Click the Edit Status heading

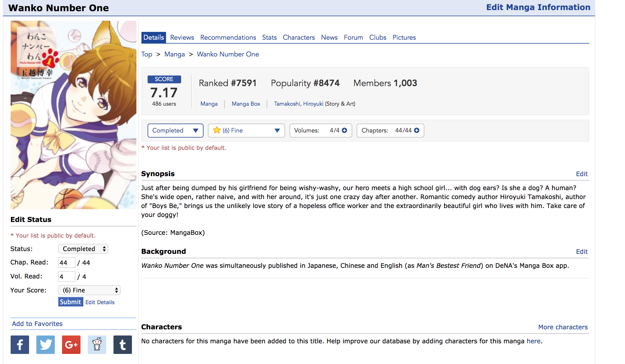tap(31, 219)
